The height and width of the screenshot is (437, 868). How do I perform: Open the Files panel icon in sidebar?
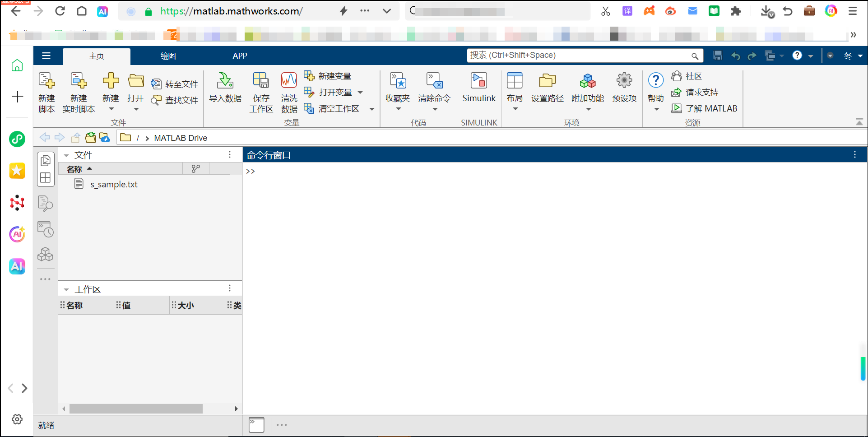click(x=46, y=161)
